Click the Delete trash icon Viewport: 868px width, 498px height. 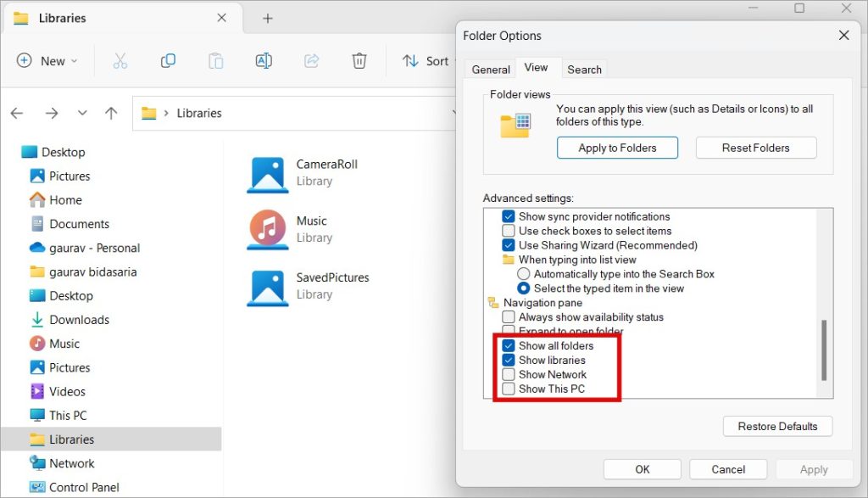point(359,61)
